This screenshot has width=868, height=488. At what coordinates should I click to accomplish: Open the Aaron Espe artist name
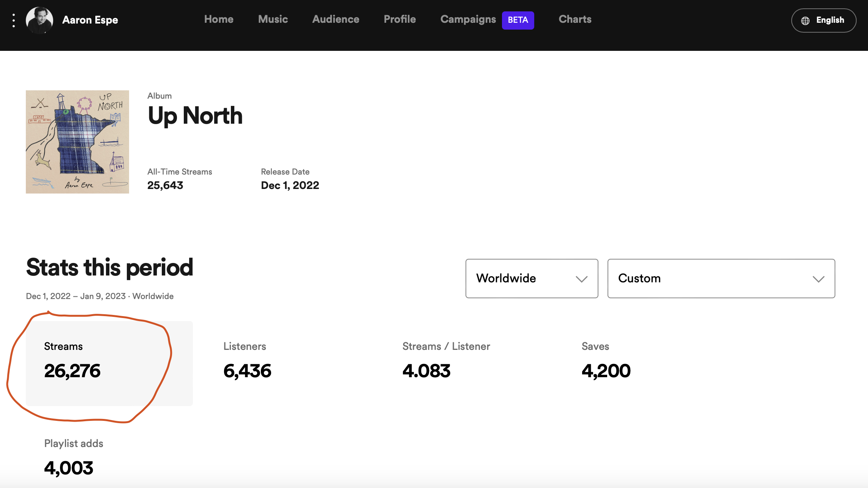90,20
